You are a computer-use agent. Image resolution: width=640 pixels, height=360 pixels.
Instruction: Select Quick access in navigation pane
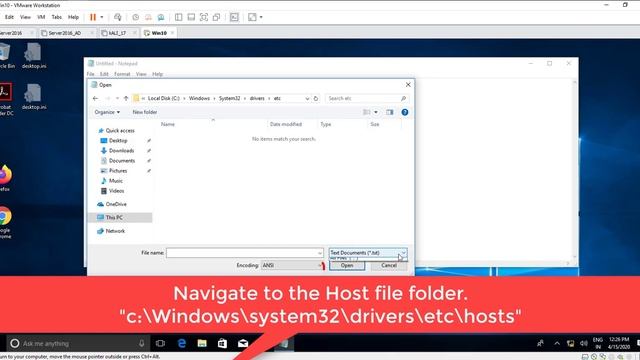tap(120, 131)
